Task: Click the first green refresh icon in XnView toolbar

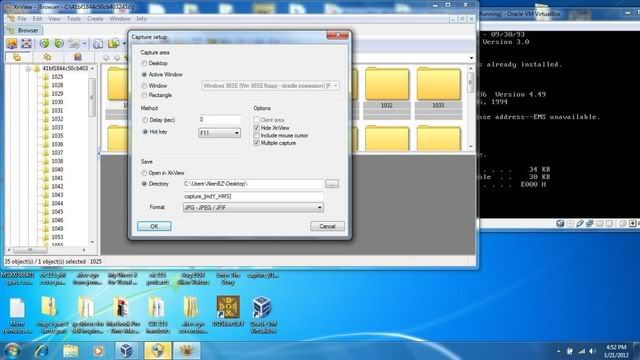Action: pyautogui.click(x=44, y=43)
